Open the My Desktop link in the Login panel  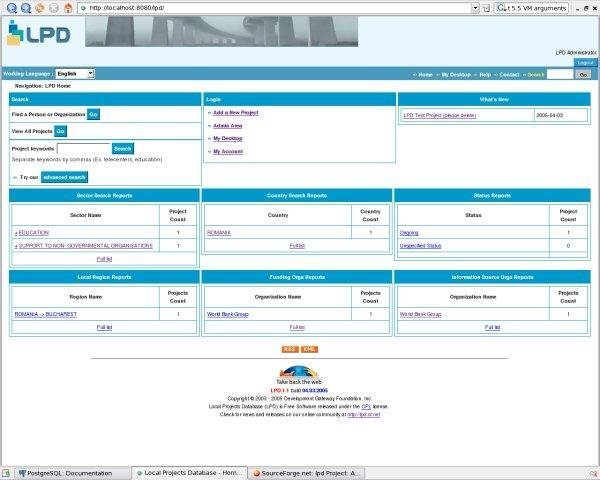tap(228, 138)
